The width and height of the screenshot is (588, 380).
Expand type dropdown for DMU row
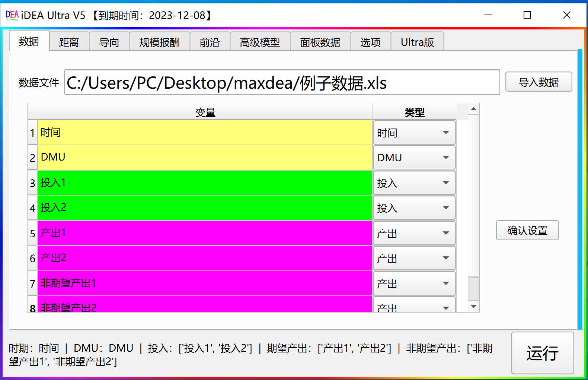coord(414,158)
